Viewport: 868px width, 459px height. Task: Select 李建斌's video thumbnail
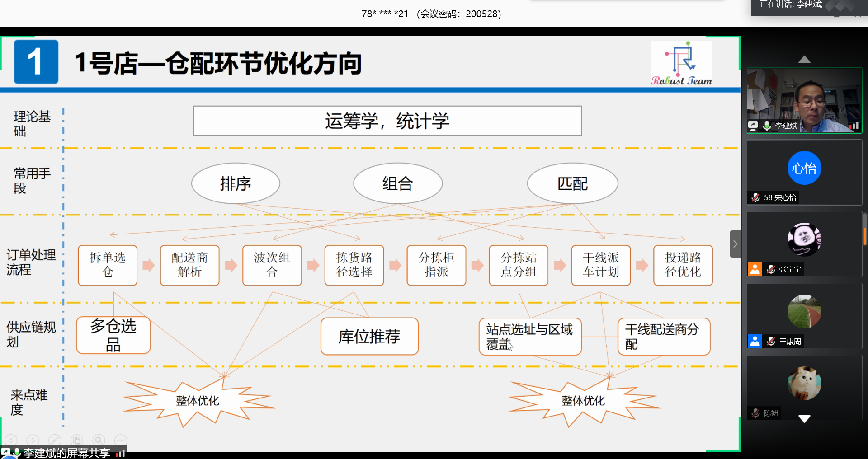coord(804,99)
